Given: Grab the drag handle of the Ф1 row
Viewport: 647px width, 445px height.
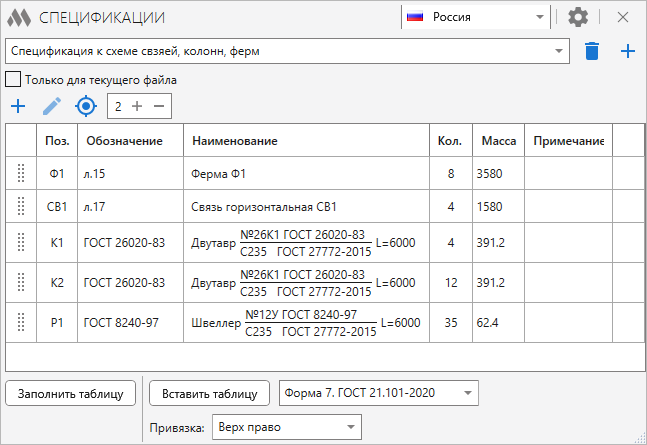Looking at the screenshot, I should [21, 173].
